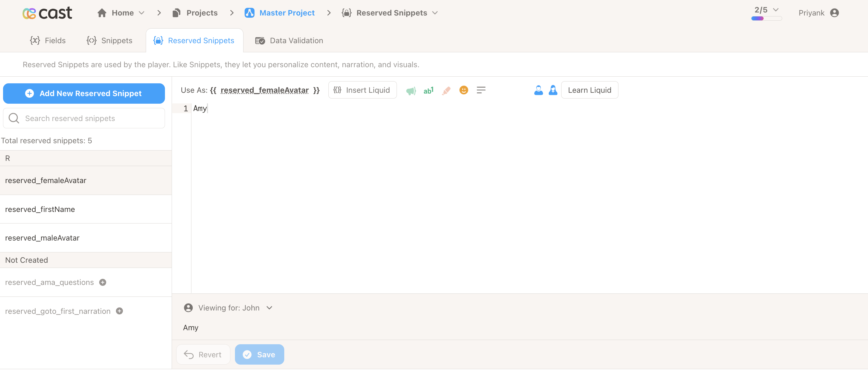Click the Insert Liquid toolbar button
The width and height of the screenshot is (868, 371).
click(362, 90)
